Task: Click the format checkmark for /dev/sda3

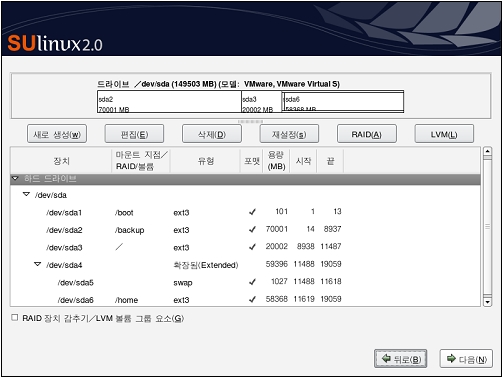Action: 252,247
